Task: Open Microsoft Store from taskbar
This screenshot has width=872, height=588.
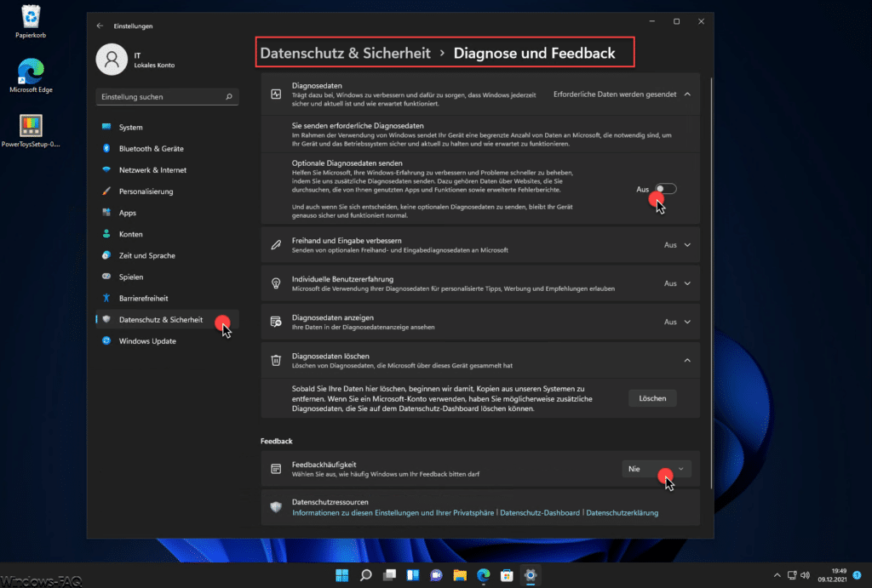Action: (x=507, y=575)
